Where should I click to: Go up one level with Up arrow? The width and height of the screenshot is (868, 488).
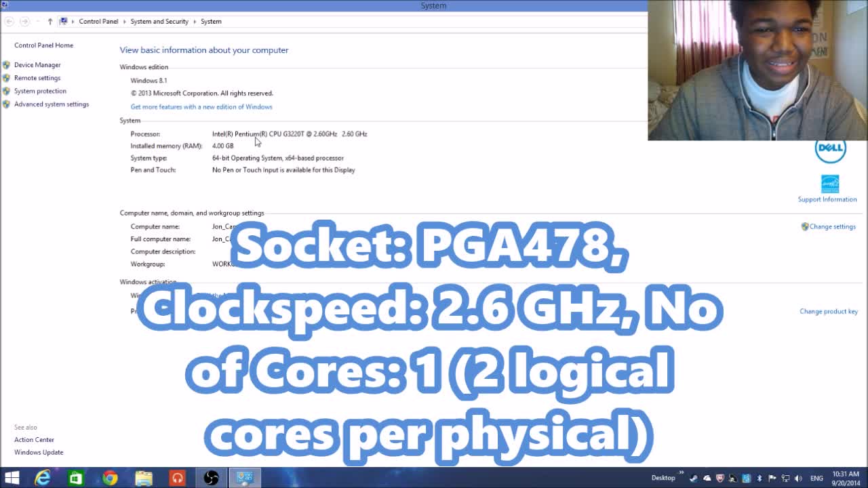pyautogui.click(x=50, y=22)
